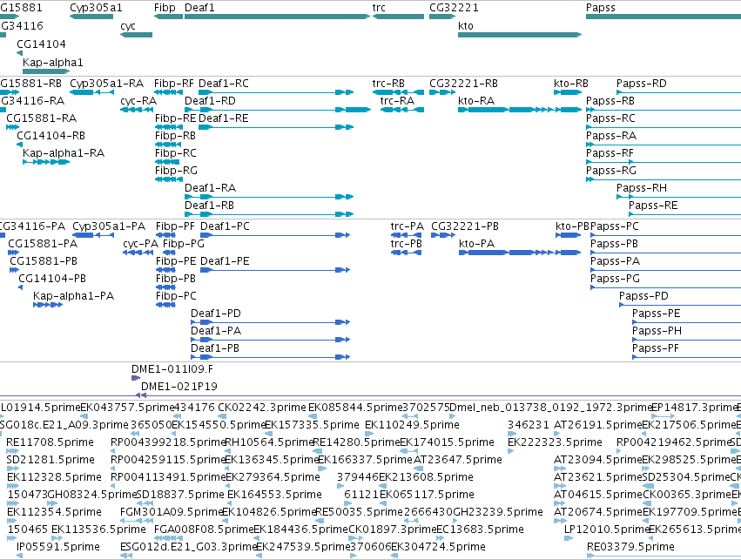The width and height of the screenshot is (741, 560).
Task: Click the Fibp-PG protein label
Action: (x=184, y=244)
